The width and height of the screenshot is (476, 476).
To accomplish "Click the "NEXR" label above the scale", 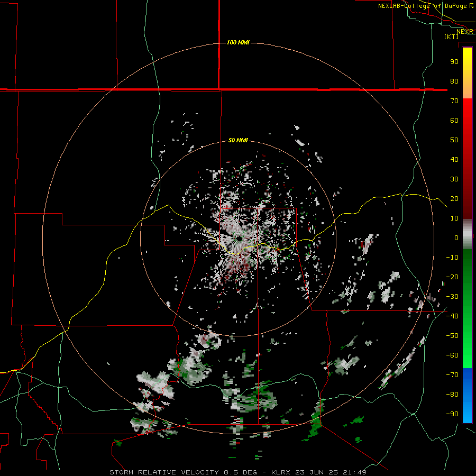I will [x=465, y=32].
